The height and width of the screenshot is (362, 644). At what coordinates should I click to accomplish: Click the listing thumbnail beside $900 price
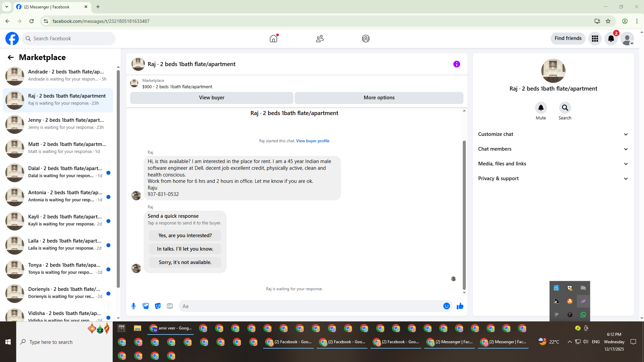[134, 83]
